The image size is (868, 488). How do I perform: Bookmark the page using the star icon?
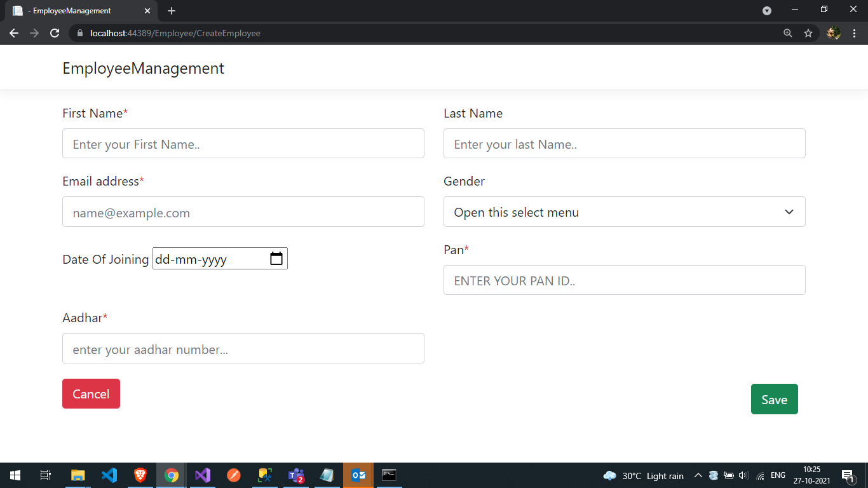coord(808,33)
